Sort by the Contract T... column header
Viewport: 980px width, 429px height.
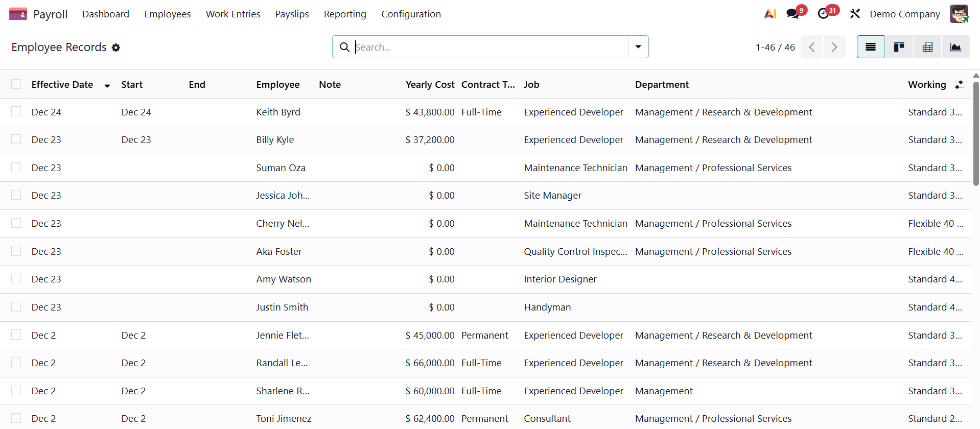click(x=488, y=85)
